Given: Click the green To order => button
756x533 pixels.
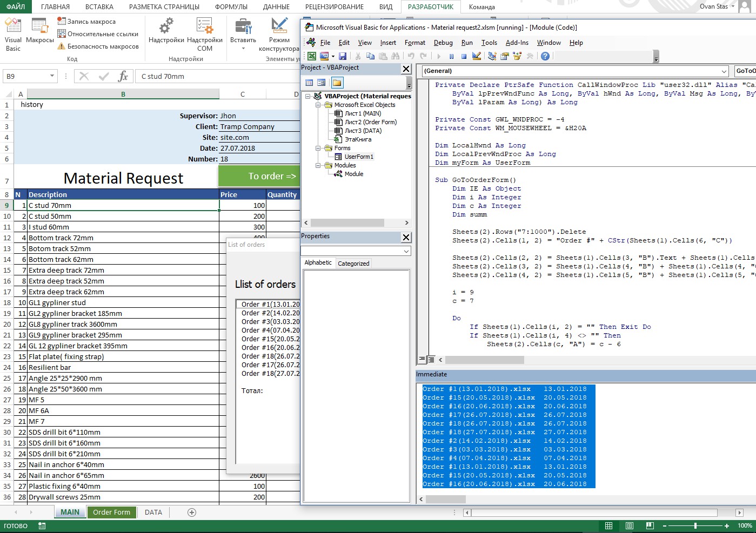Looking at the screenshot, I should [259, 176].
